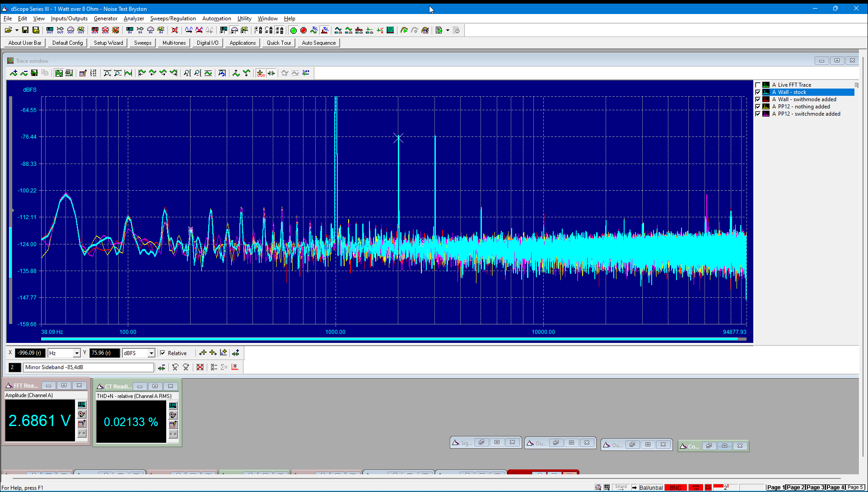This screenshot has width=868, height=492.
Task: Open the File menu
Action: (x=8, y=19)
